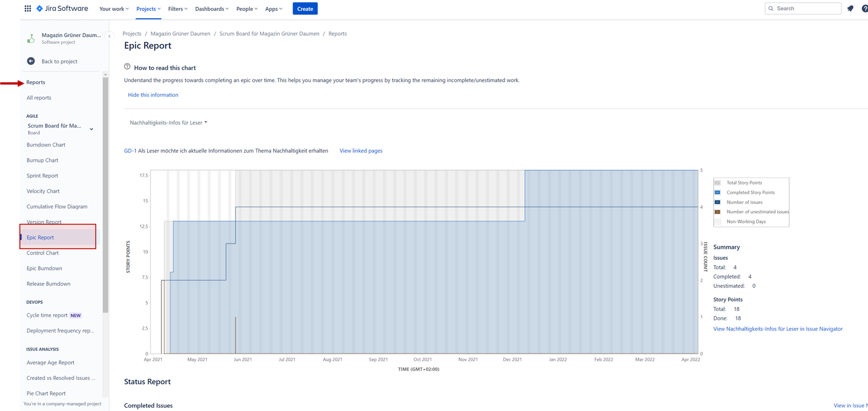
Task: Click Completed Story Points legend swatch
Action: (x=717, y=192)
